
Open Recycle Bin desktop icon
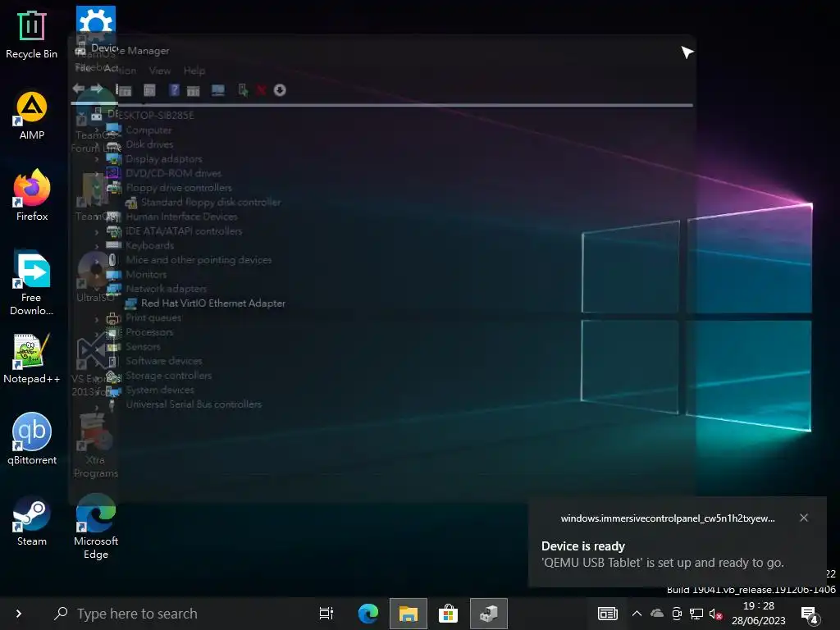point(32,34)
